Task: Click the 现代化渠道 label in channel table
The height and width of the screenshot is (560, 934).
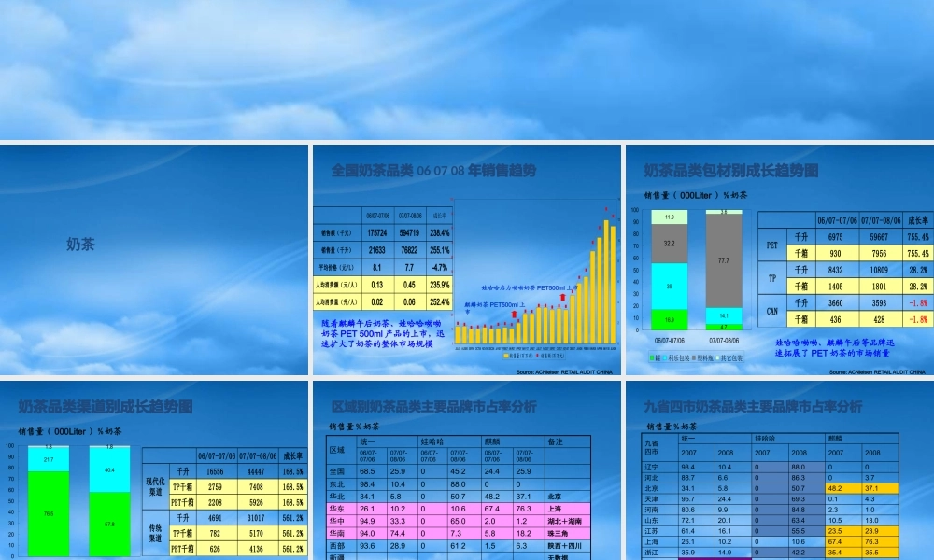Action: [156, 487]
